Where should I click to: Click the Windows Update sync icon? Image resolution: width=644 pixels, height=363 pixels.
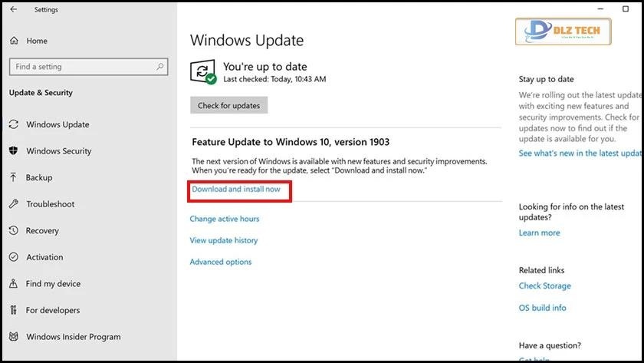(x=14, y=124)
